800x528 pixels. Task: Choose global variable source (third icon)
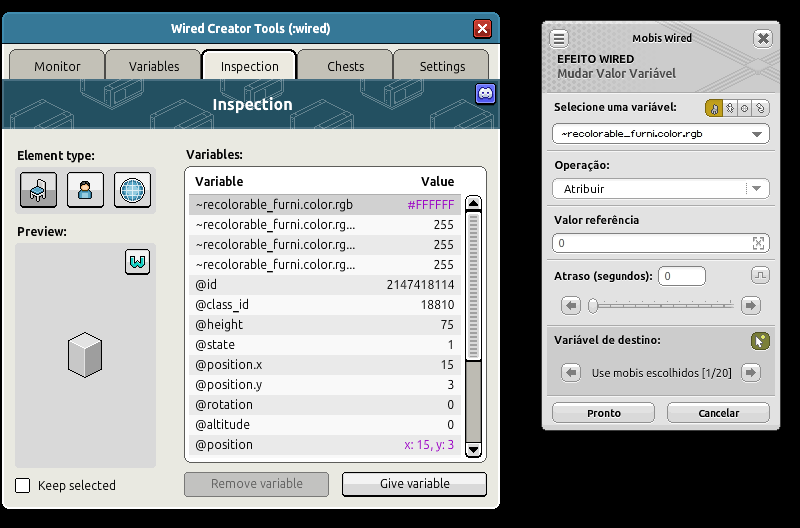pos(744,108)
